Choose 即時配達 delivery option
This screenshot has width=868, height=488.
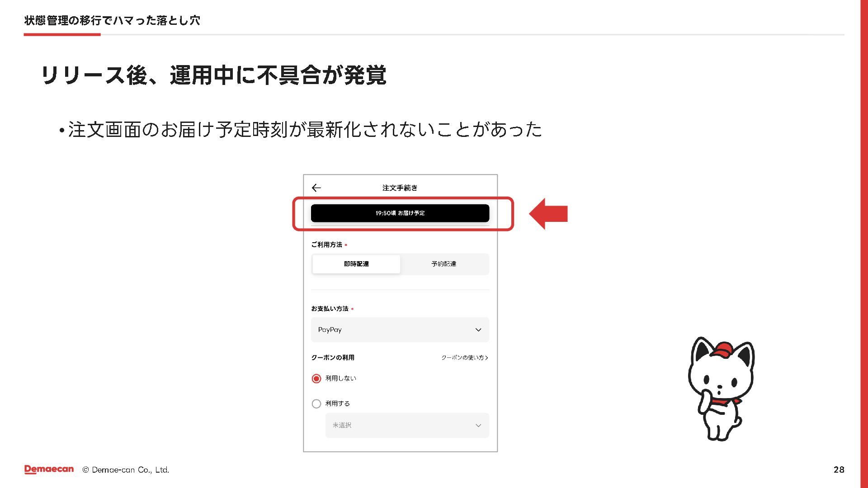356,264
